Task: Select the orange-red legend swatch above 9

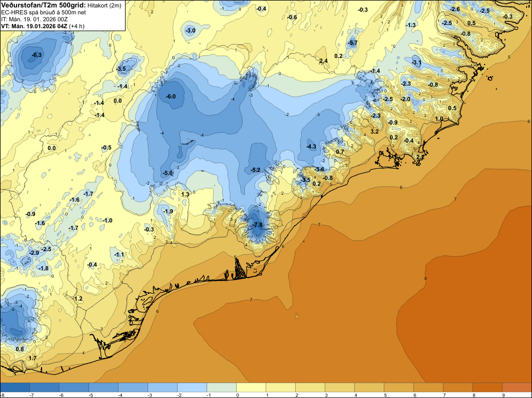Action: [x=517, y=387]
